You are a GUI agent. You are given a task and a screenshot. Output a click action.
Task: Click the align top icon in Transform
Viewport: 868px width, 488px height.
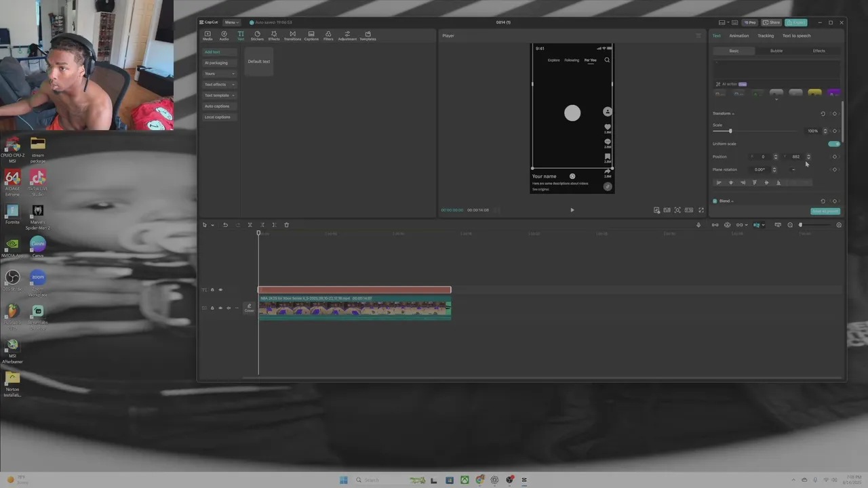[x=755, y=182]
